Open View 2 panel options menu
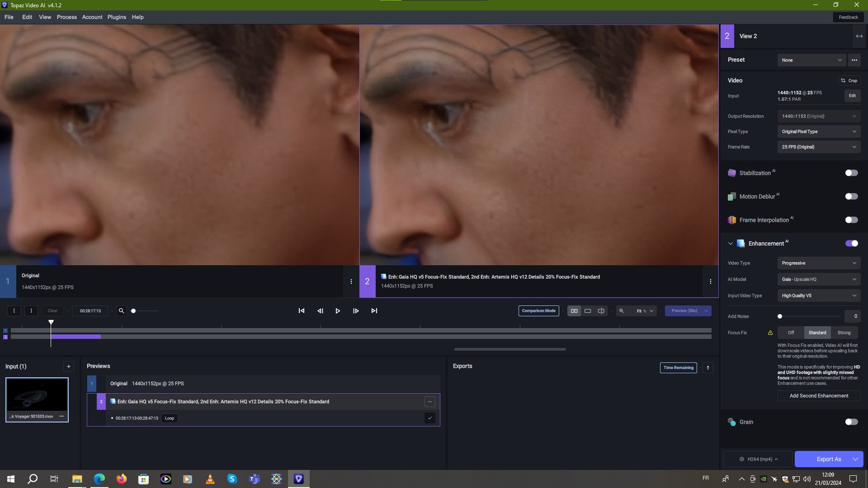Viewport: 868px width, 488px height. click(710, 282)
